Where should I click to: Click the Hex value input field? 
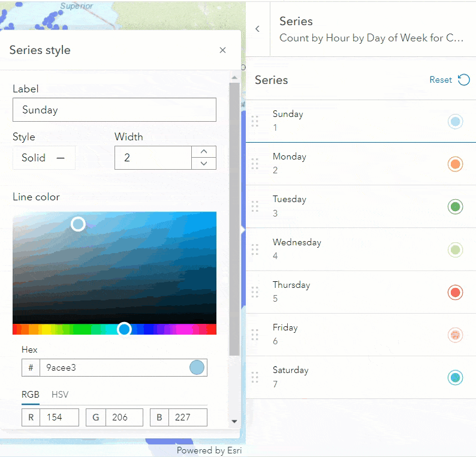114,368
